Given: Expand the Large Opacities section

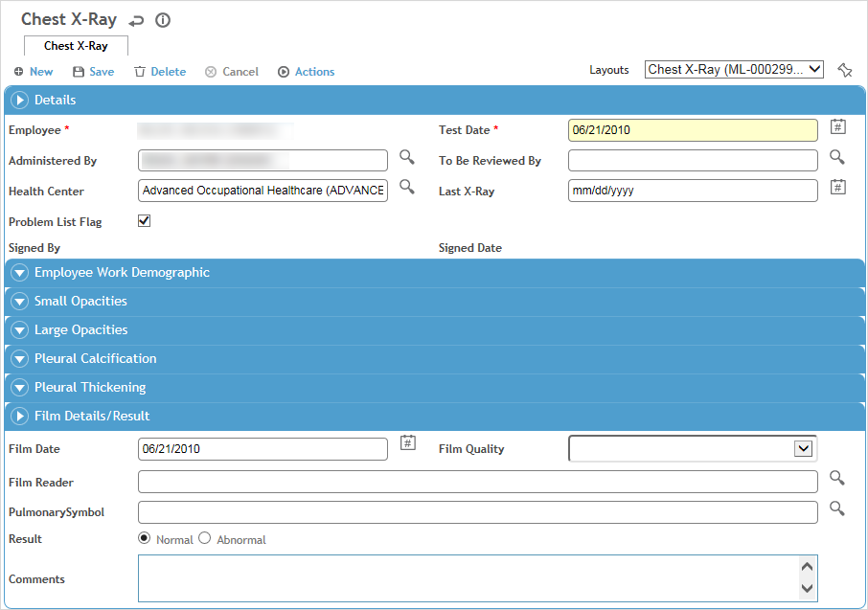Looking at the screenshot, I should [19, 330].
